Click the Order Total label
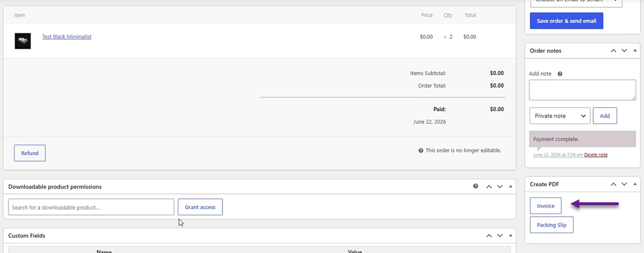Viewport: 644px width, 253px height. (x=432, y=85)
